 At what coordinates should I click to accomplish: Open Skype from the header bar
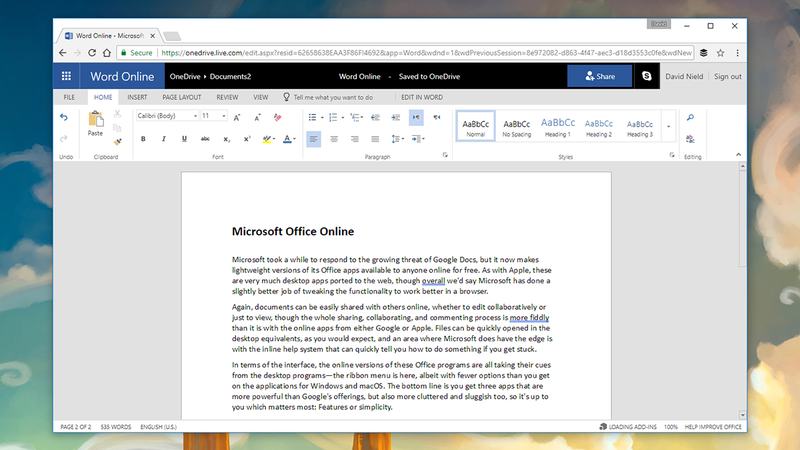coord(646,76)
